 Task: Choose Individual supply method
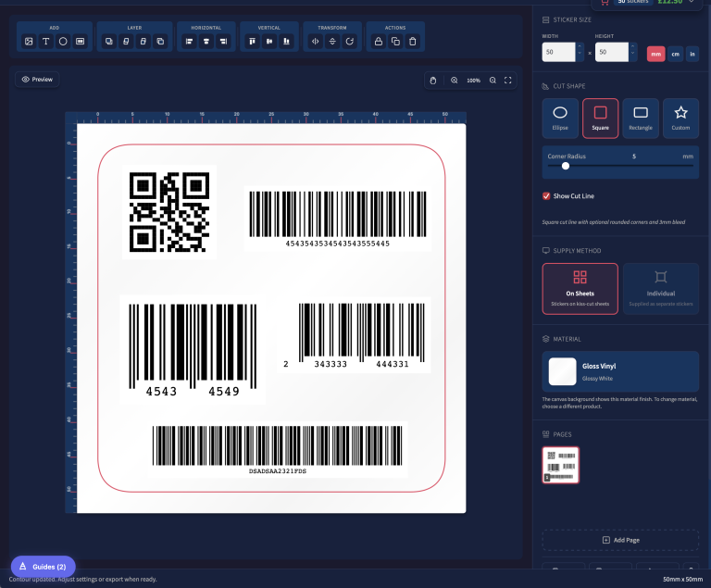coord(660,288)
